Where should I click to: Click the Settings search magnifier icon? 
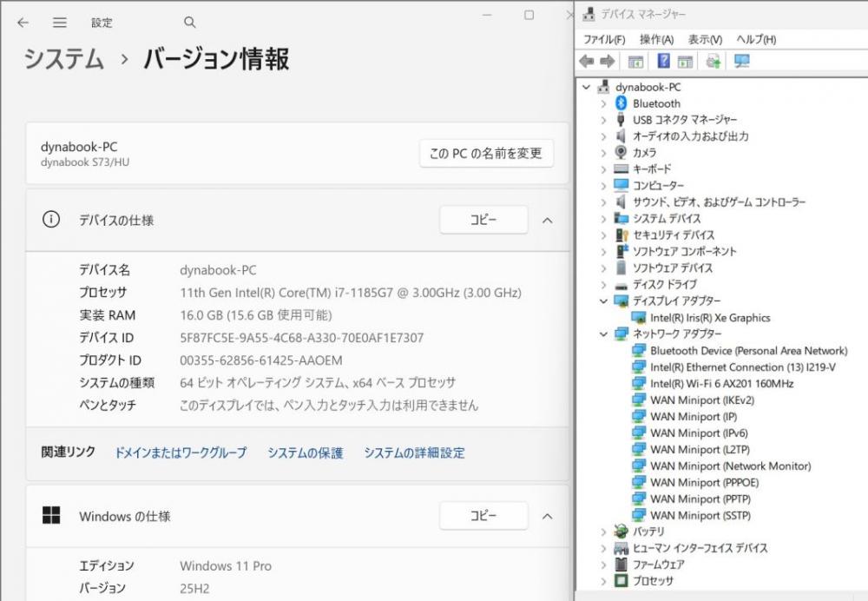pos(190,23)
